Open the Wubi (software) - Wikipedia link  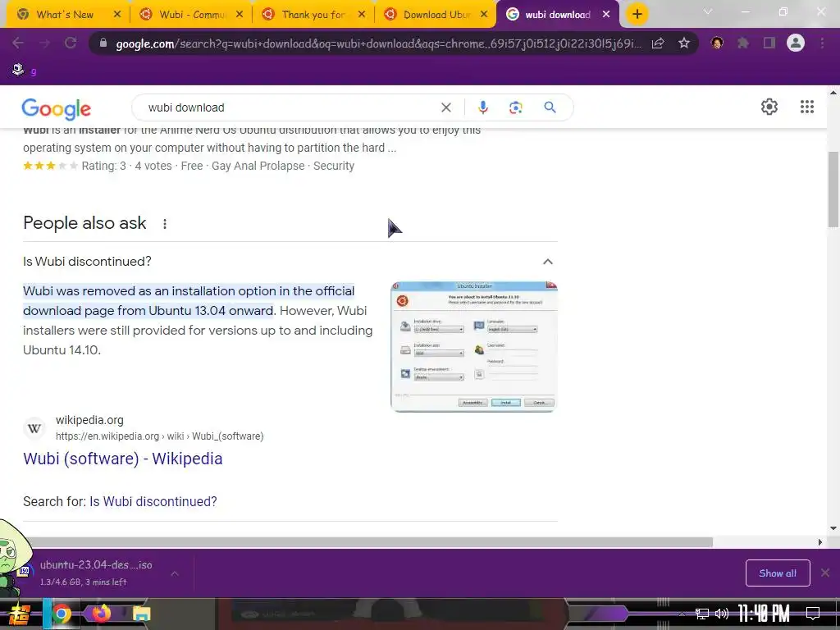pos(123,459)
